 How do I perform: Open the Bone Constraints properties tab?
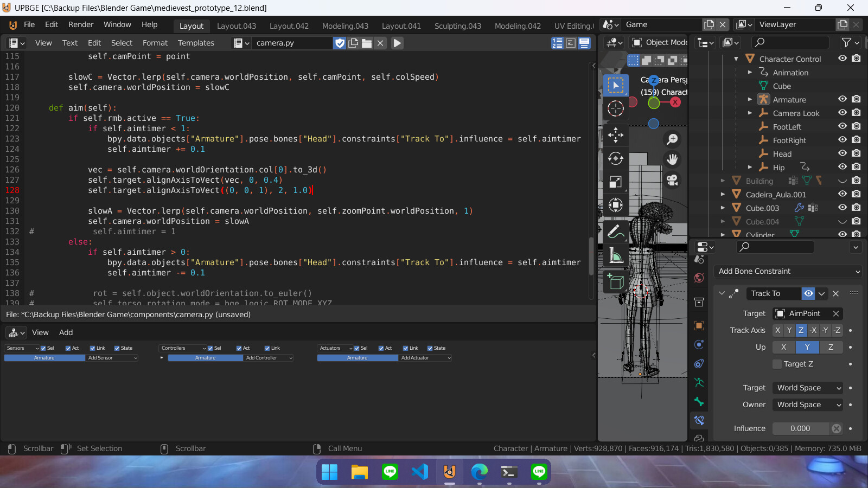pos(699,420)
